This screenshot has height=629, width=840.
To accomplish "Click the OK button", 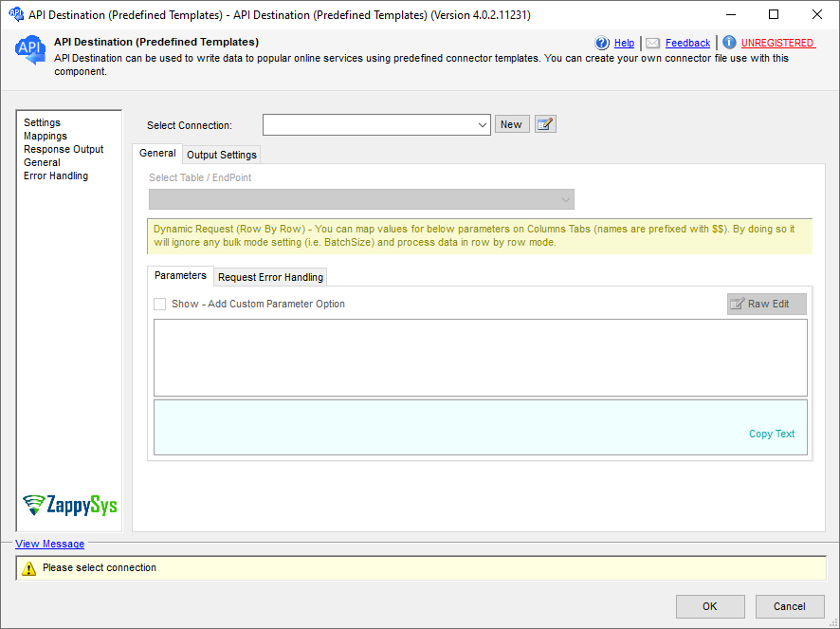I will point(710,606).
